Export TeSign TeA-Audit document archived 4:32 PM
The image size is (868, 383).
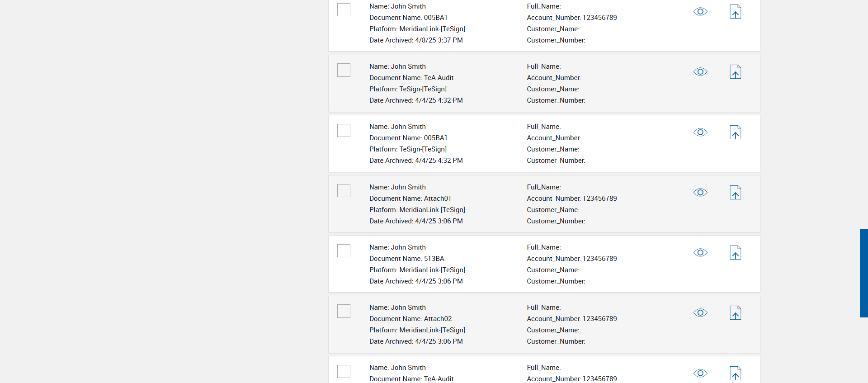(736, 72)
